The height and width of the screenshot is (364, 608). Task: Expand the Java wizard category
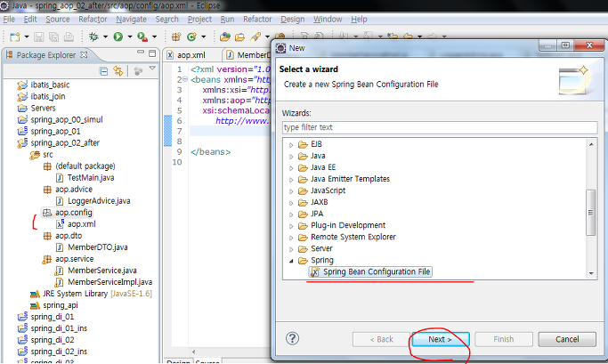pyautogui.click(x=291, y=157)
